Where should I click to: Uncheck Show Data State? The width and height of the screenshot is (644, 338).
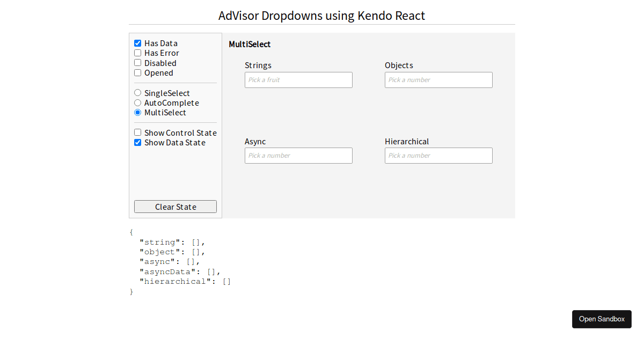(x=137, y=142)
